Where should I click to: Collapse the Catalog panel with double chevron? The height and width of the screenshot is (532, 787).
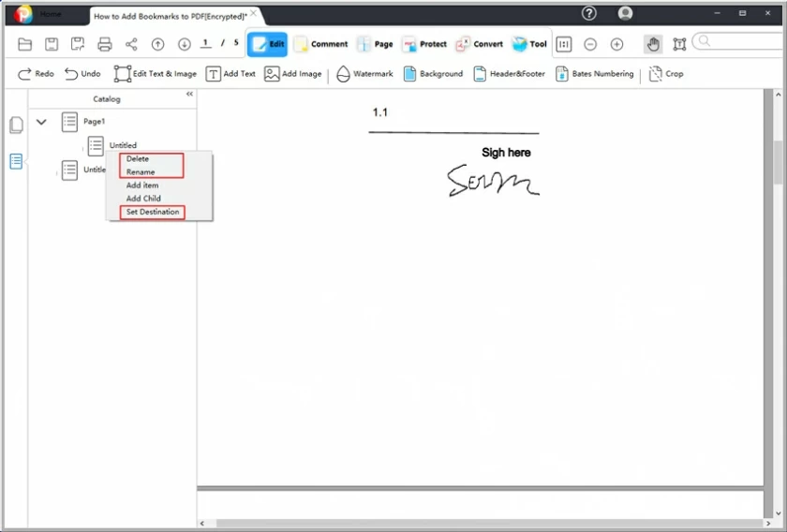pos(189,94)
